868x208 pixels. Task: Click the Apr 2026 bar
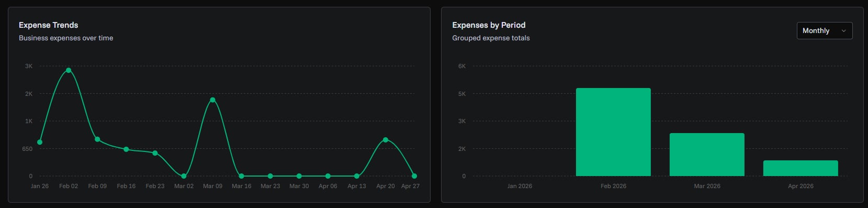(801, 168)
